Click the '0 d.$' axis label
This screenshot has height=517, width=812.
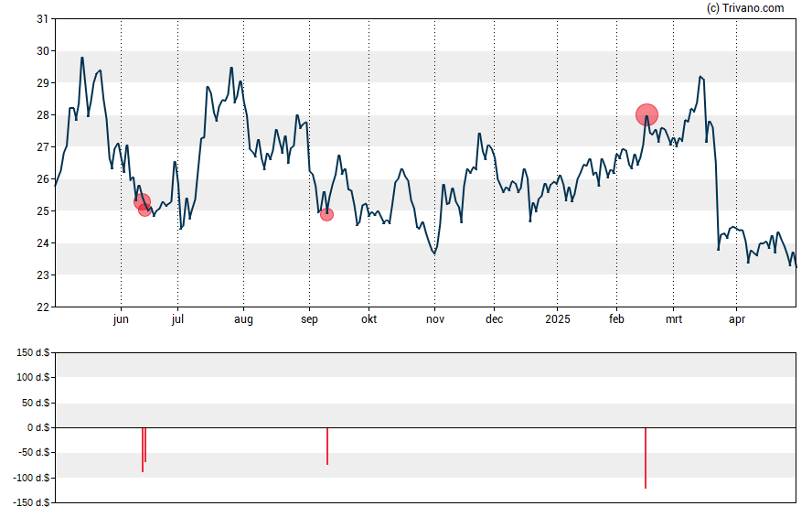38,427
